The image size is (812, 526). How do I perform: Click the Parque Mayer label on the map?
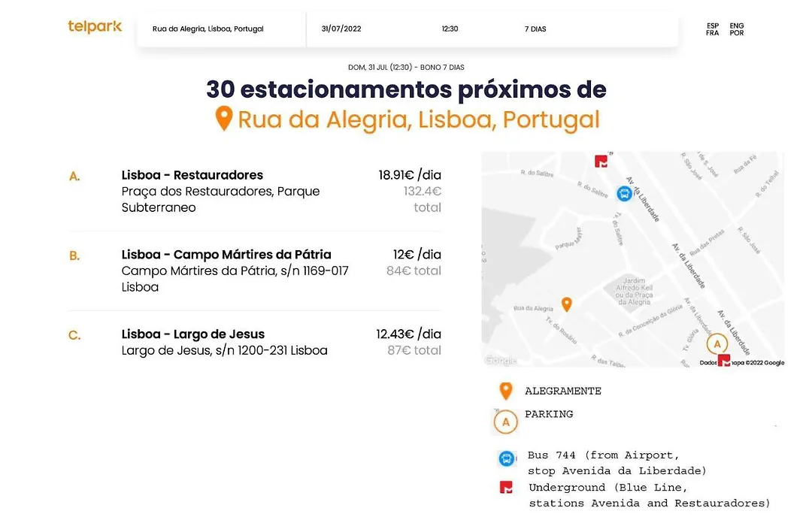[568, 239]
